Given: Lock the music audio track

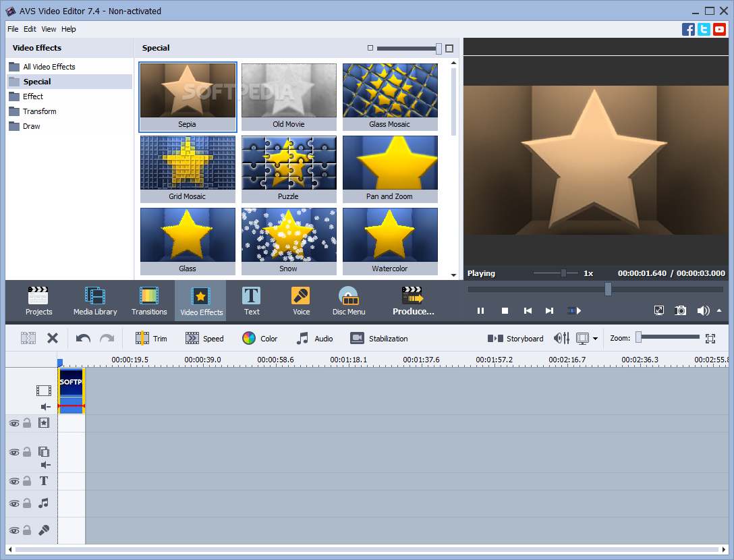Looking at the screenshot, I should [x=27, y=503].
